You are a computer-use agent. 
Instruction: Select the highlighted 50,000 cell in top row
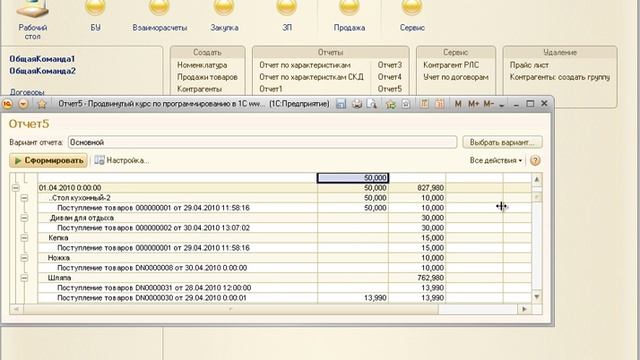[353, 178]
